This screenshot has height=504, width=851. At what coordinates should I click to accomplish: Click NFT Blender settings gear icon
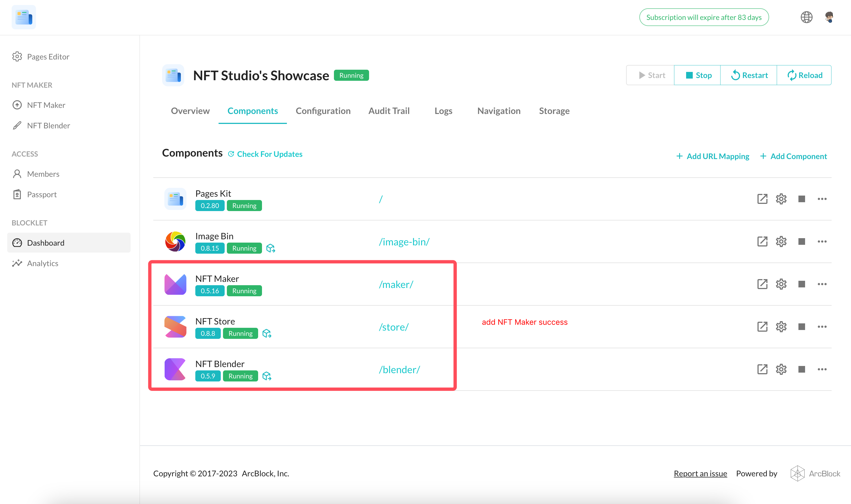[781, 369]
